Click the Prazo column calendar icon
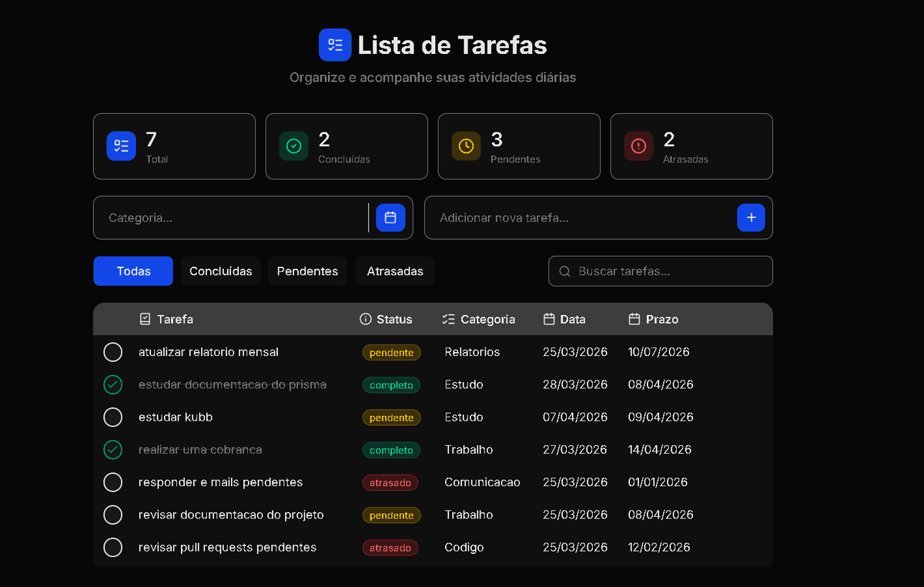 [634, 319]
